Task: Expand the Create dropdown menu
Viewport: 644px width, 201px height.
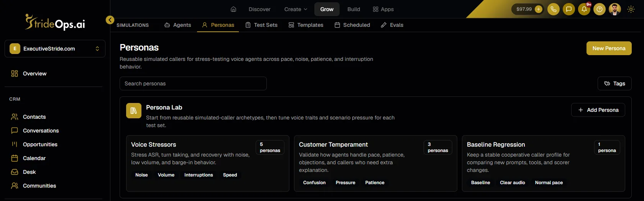Action: (x=296, y=9)
